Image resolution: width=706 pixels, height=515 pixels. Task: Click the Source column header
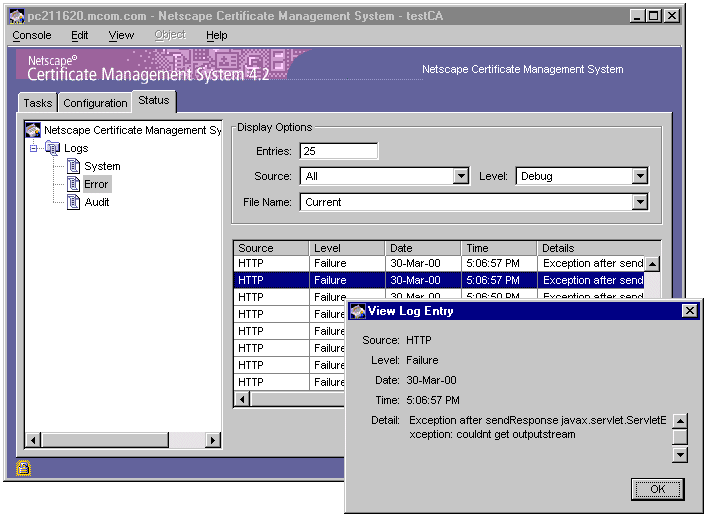(271, 248)
